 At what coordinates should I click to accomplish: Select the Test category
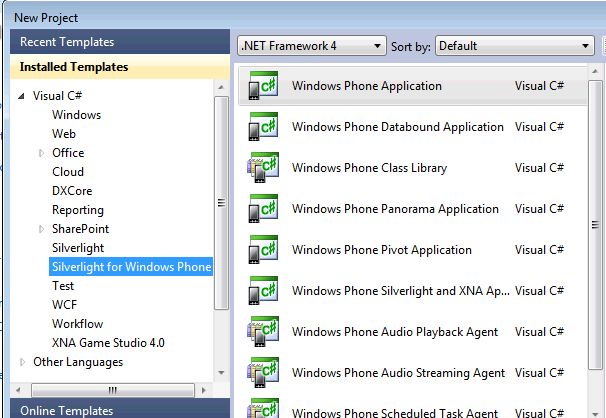pyautogui.click(x=63, y=286)
